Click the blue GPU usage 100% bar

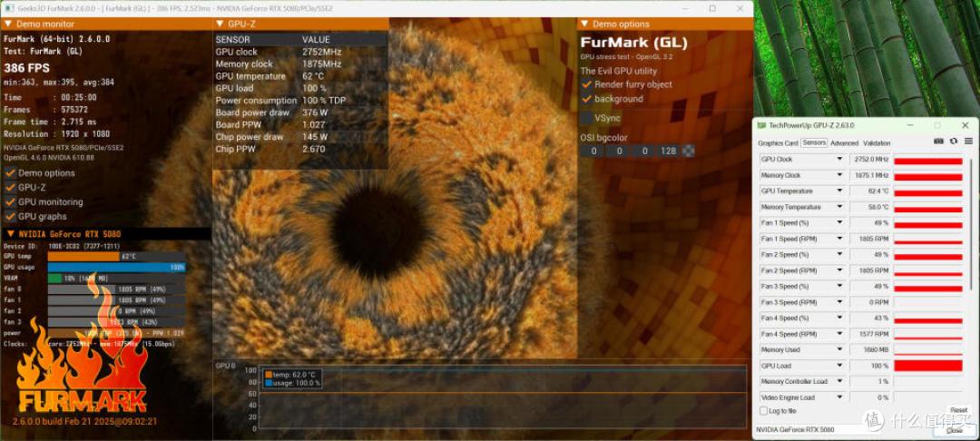click(x=116, y=268)
